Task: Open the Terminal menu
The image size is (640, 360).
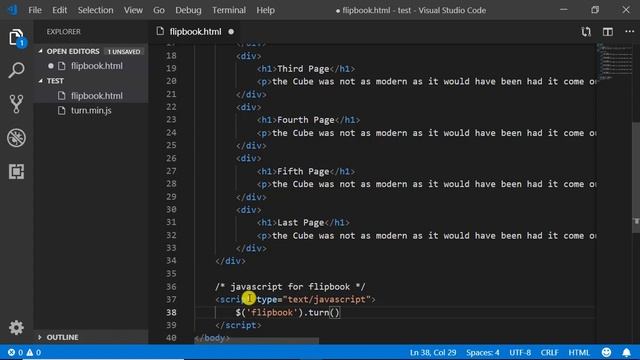Action: click(x=229, y=10)
